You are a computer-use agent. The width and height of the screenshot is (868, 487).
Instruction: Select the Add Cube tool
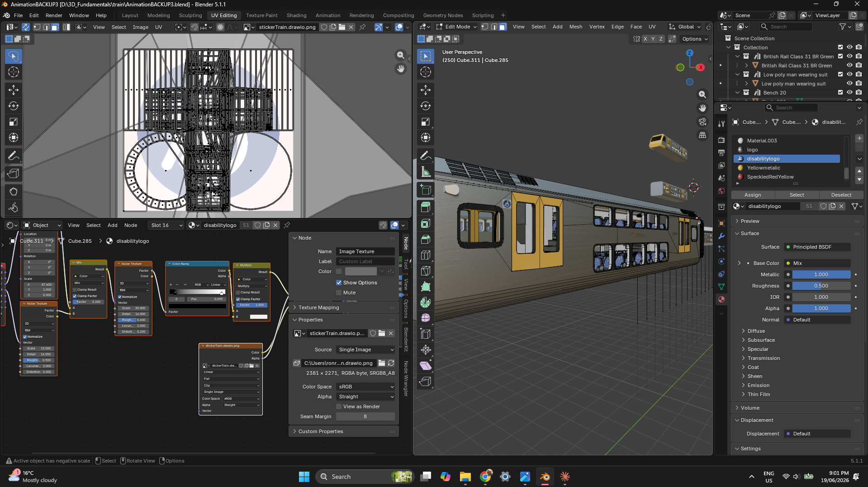426,190
